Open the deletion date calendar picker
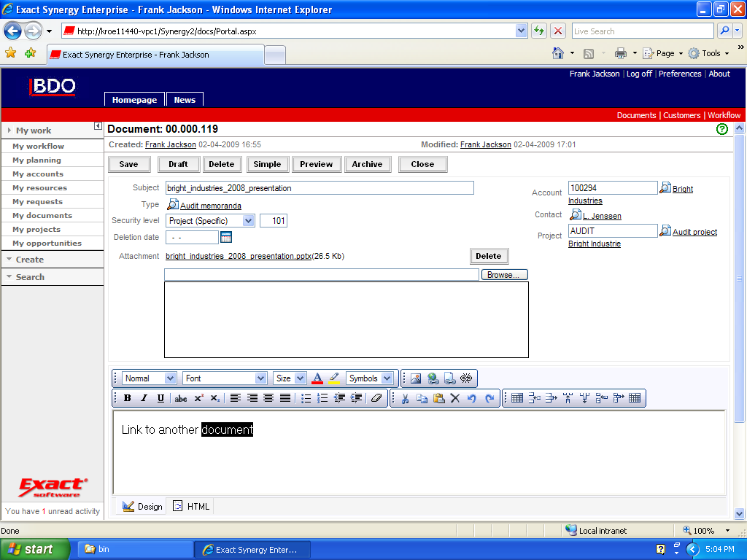This screenshot has height=560, width=747. pos(226,237)
